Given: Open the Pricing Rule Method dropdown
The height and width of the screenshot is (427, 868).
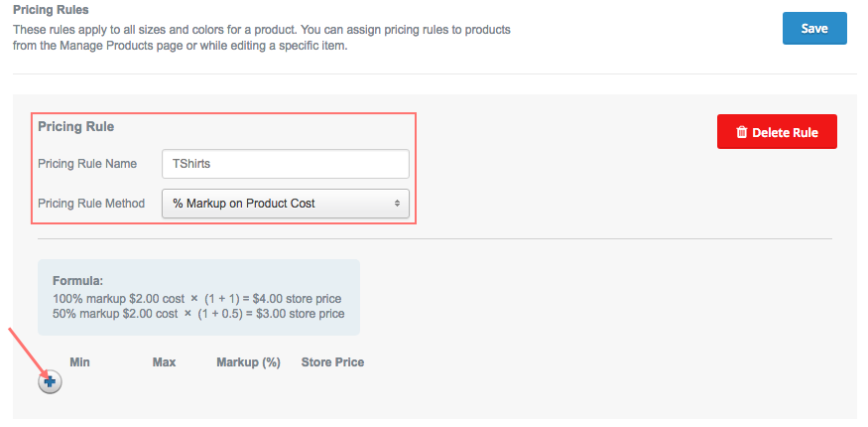Looking at the screenshot, I should pyautogui.click(x=286, y=204).
